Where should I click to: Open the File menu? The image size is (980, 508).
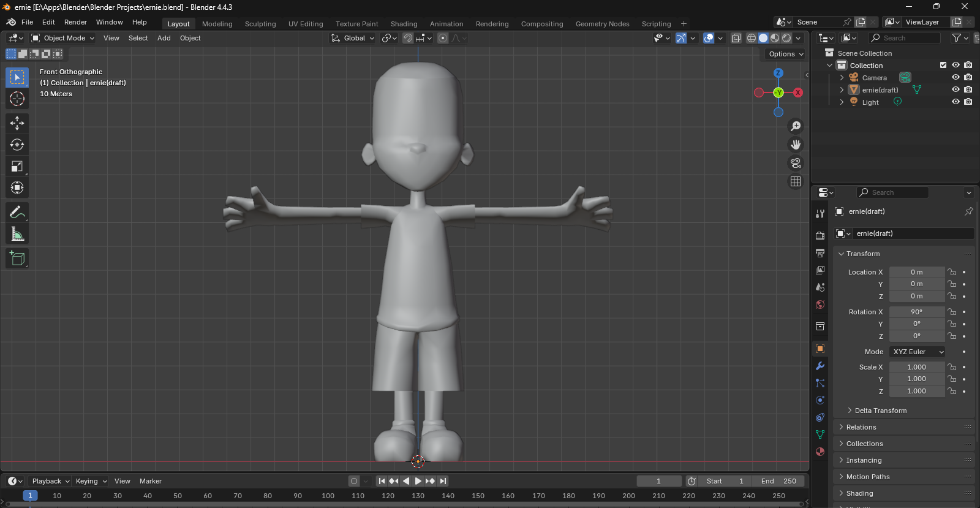tap(27, 22)
